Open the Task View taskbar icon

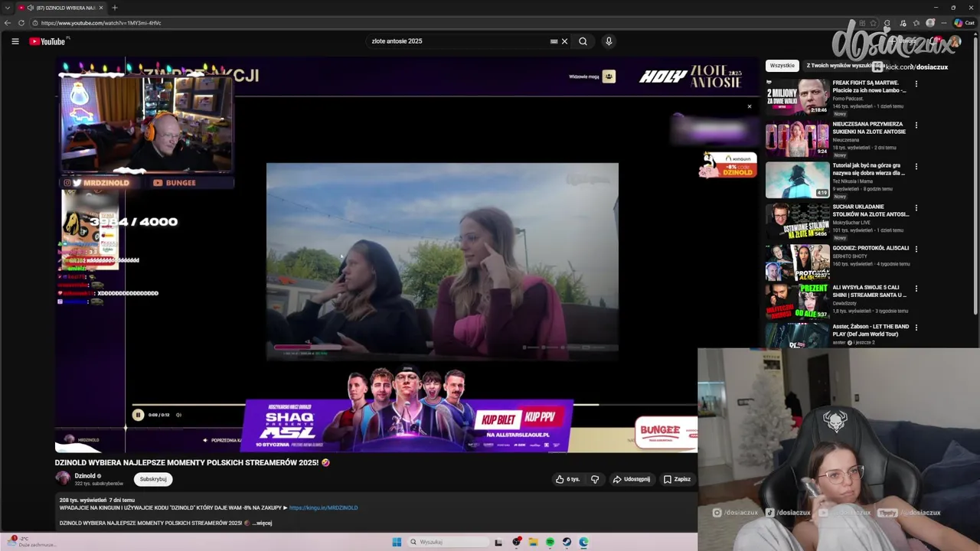[498, 542]
